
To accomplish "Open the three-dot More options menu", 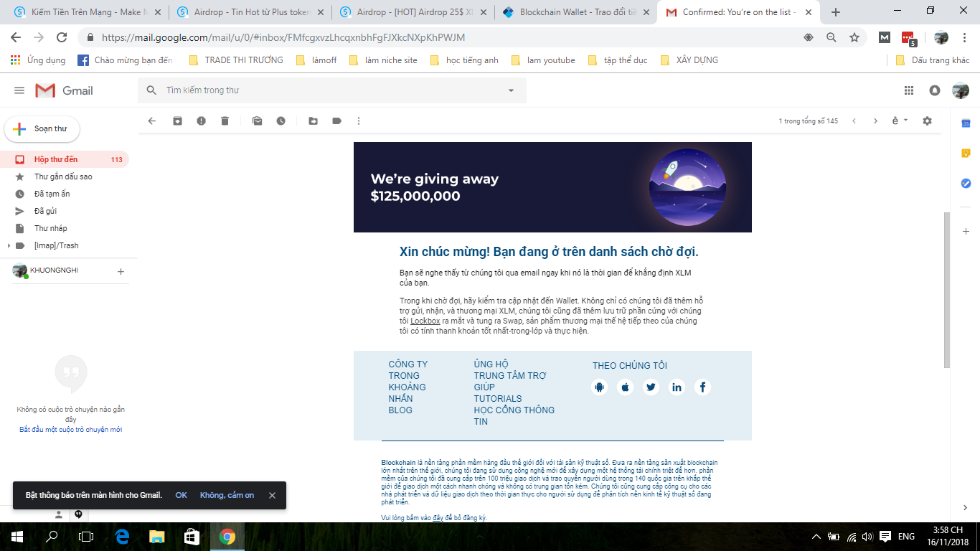I will click(359, 121).
